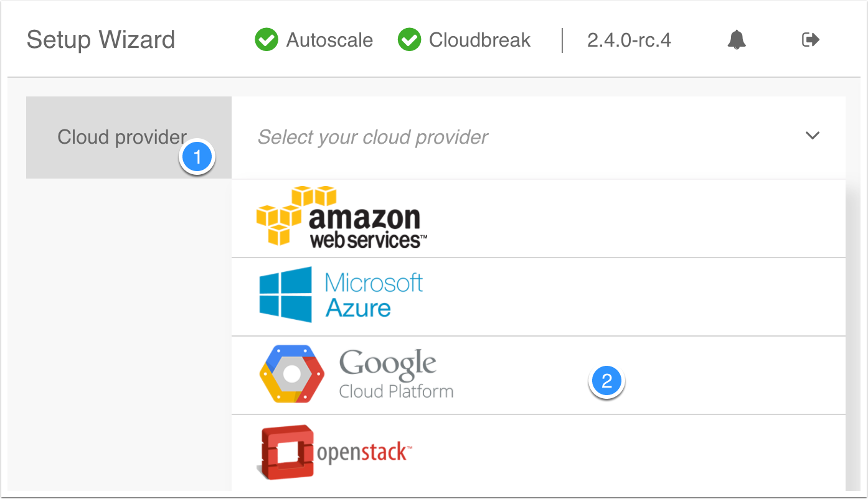Screen dimensions: 868x499
Task: Select the Microsoft Azure logo
Action: click(340, 296)
